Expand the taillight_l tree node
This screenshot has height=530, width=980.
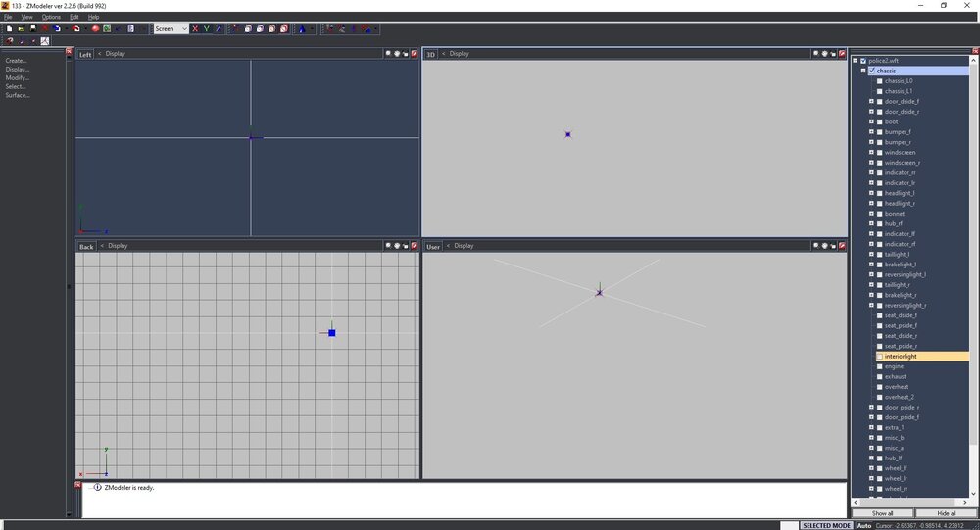coord(872,255)
